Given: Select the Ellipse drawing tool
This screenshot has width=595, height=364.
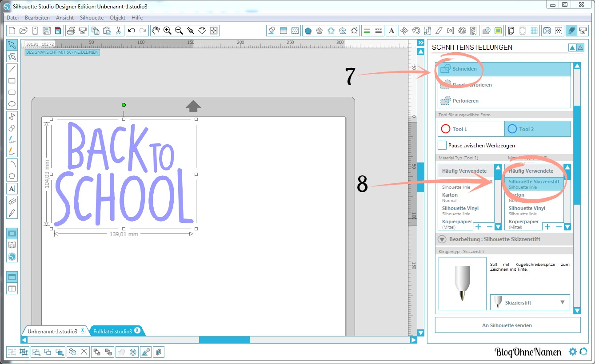Looking at the screenshot, I should click(12, 104).
